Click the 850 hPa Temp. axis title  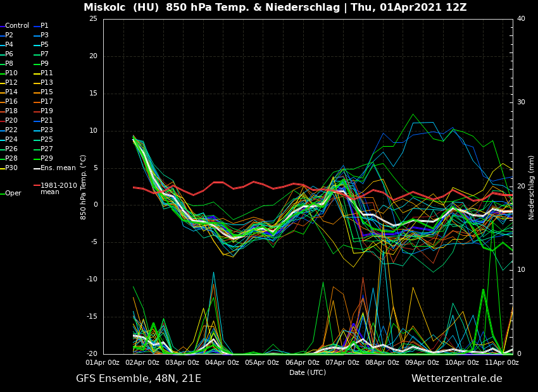[84, 187]
